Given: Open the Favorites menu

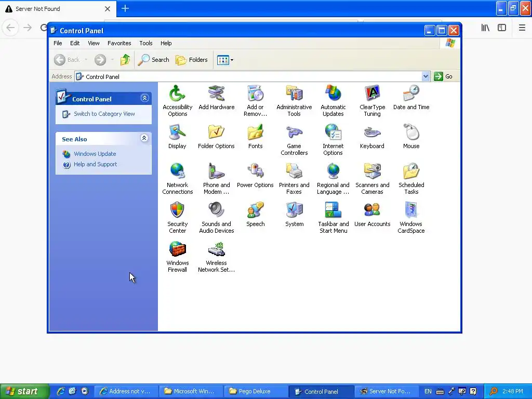Looking at the screenshot, I should [x=119, y=43].
